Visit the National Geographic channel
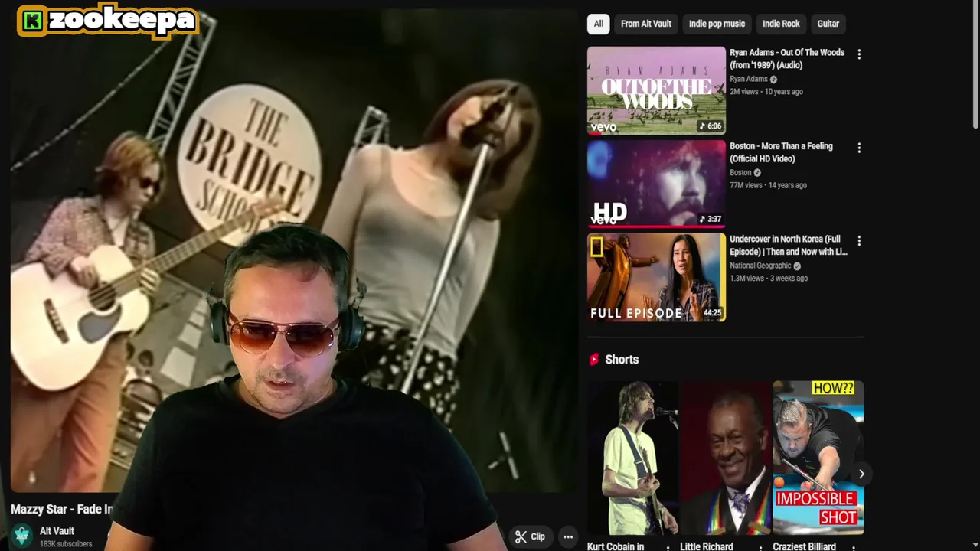The width and height of the screenshot is (980, 551). tap(760, 266)
